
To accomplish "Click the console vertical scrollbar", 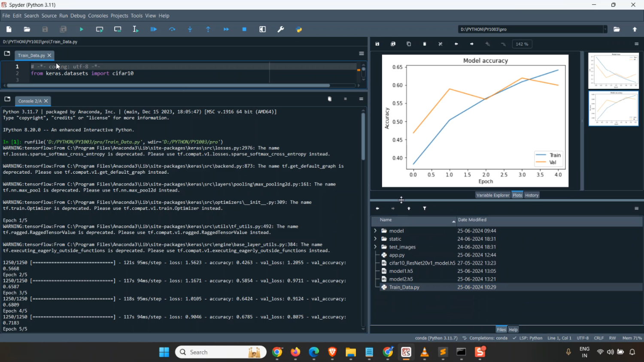I will [x=363, y=137].
